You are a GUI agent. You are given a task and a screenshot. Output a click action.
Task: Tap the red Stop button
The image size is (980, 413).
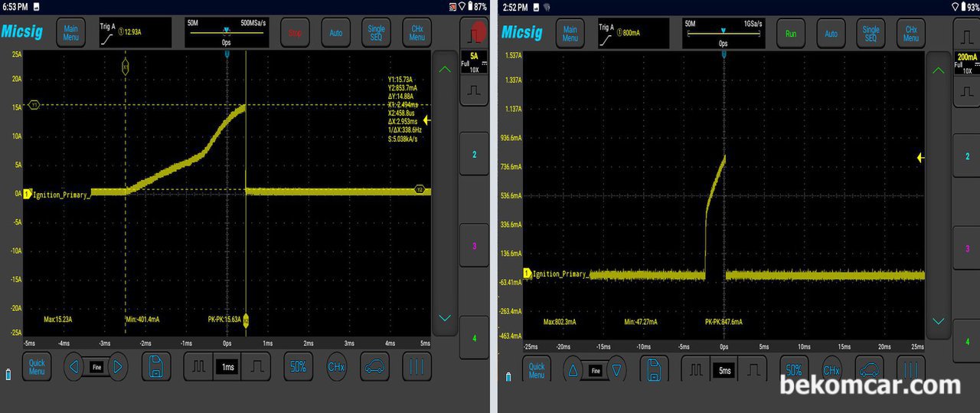tap(296, 34)
